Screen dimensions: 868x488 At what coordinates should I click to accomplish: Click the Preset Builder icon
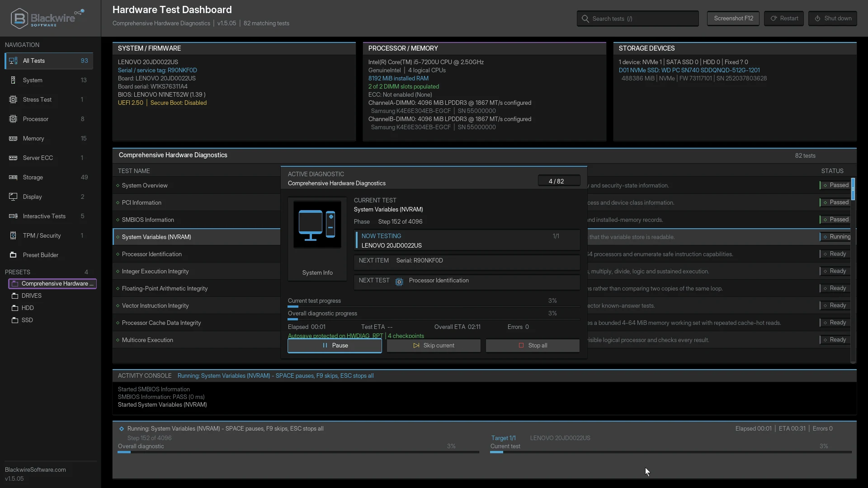[x=13, y=255]
